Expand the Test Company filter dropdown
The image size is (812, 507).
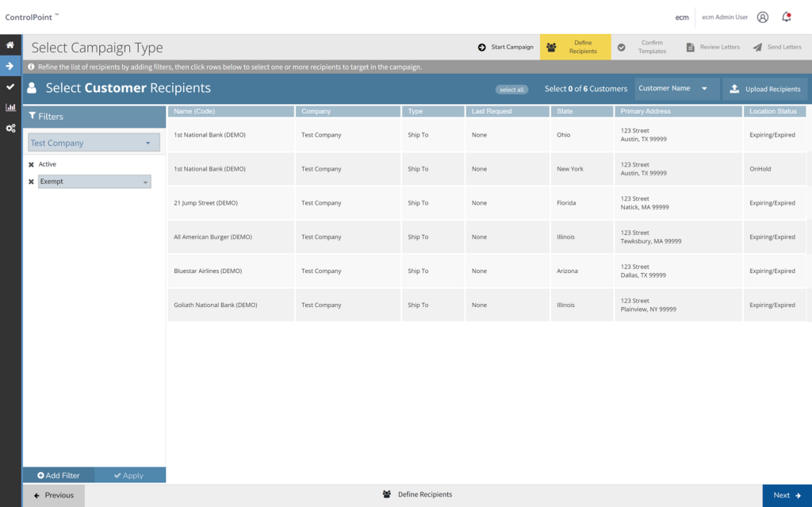tap(94, 143)
